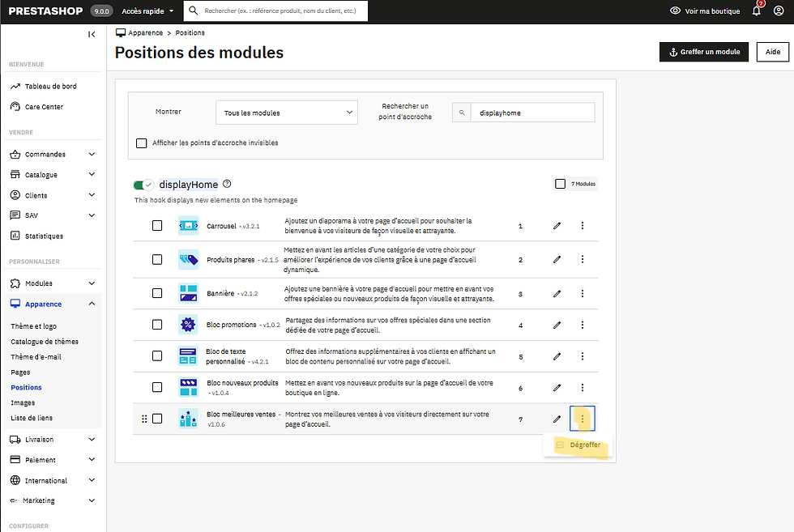Expand the Commandes menu
The image size is (794, 532).
point(92,155)
